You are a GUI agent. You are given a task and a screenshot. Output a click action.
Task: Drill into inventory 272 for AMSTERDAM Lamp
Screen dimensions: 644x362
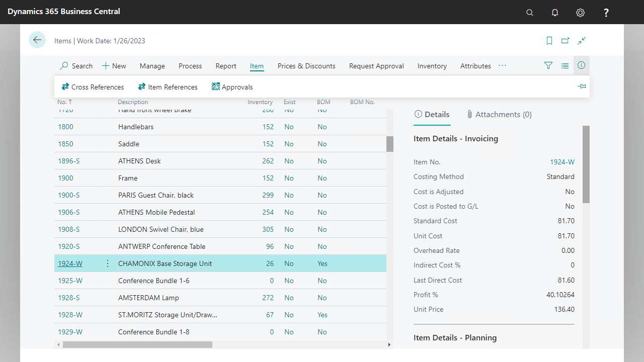[268, 298]
